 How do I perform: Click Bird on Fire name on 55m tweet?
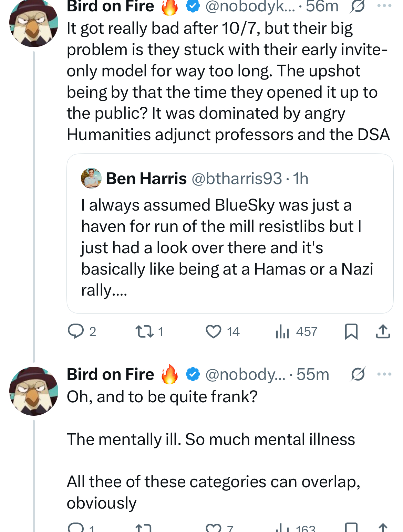click(111, 374)
